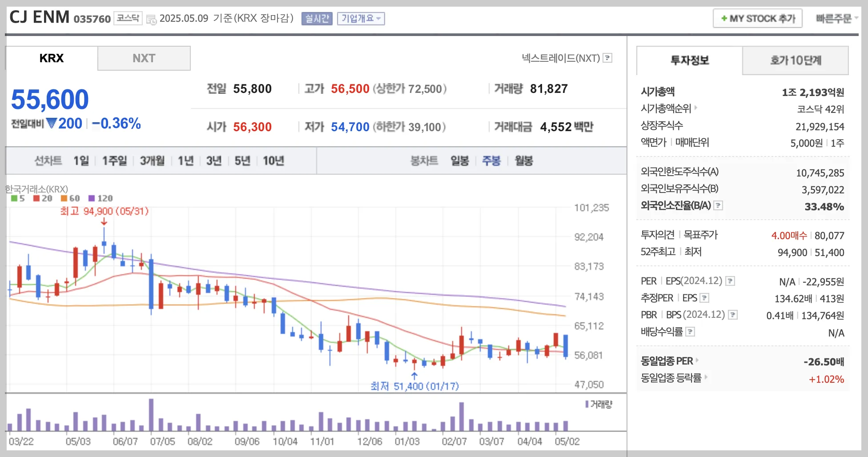The width and height of the screenshot is (868, 457).
Task: Click the 투자의견 link
Action: point(658,235)
